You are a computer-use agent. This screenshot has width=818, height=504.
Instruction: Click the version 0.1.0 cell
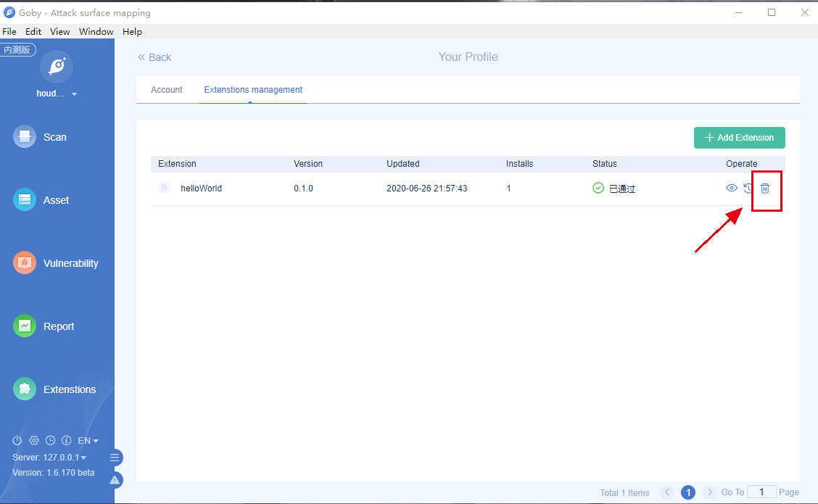(x=303, y=189)
